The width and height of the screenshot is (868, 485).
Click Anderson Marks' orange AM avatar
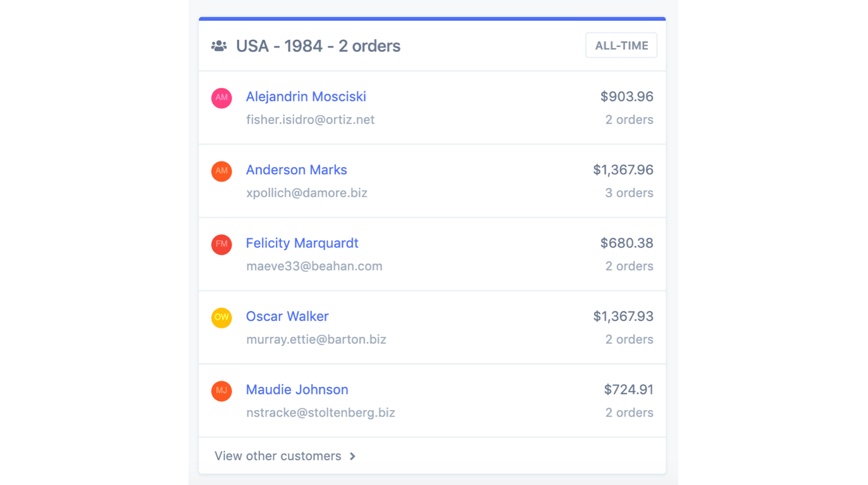(x=221, y=171)
